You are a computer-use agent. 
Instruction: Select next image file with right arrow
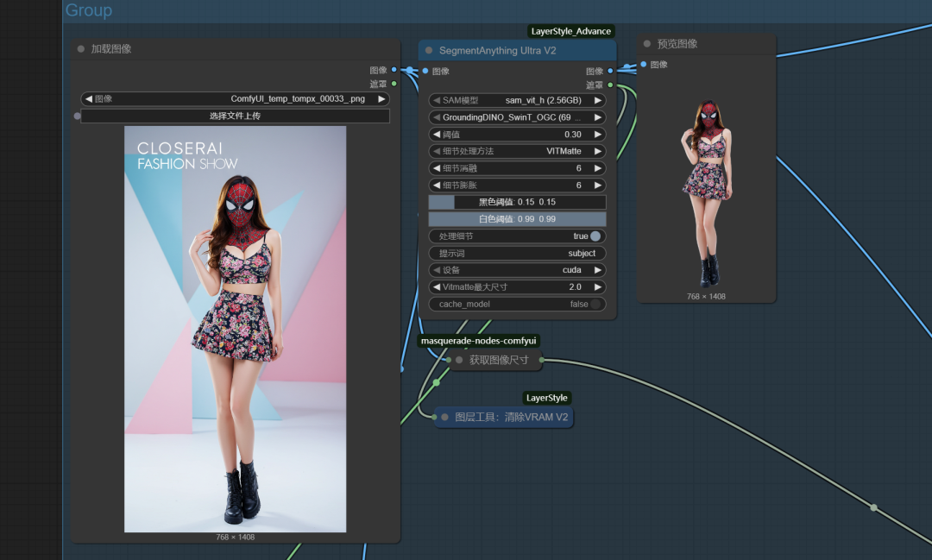pos(381,98)
